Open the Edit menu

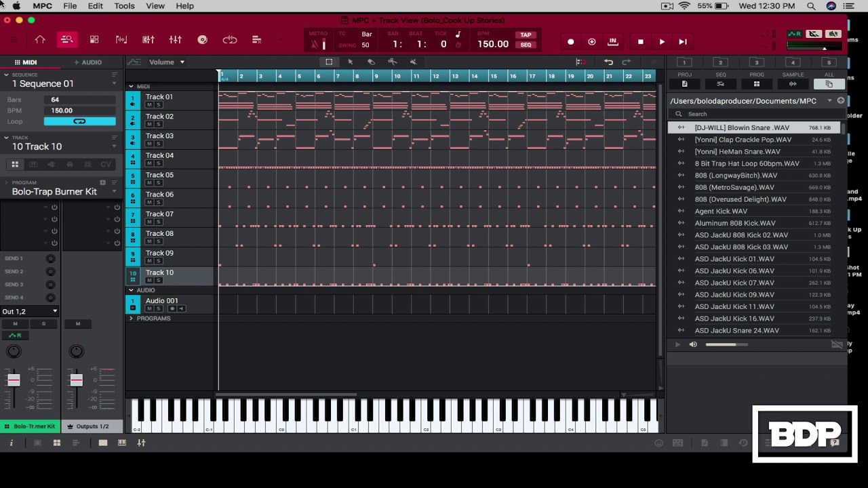coord(96,5)
